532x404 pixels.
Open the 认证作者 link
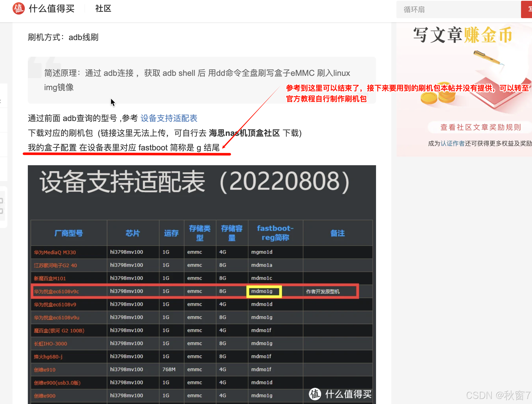click(x=452, y=144)
